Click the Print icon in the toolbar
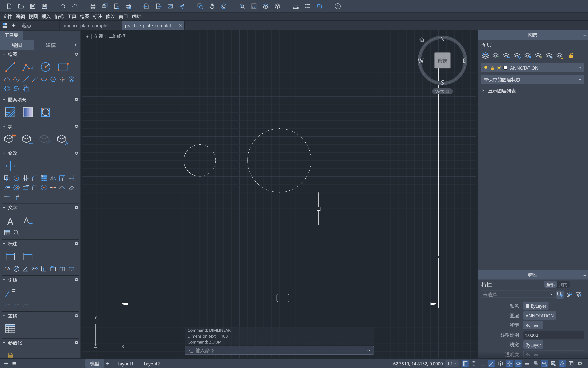The width and height of the screenshot is (588, 368). [93, 6]
